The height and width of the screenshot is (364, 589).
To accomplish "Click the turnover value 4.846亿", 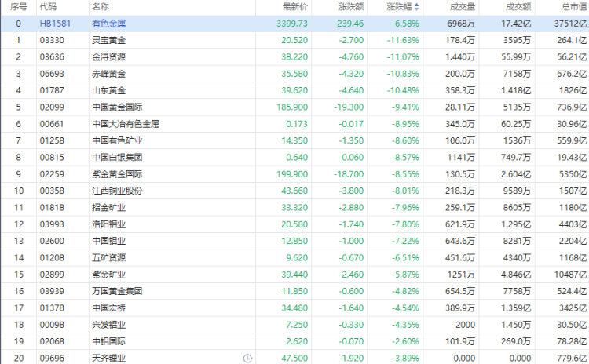I will (516, 275).
